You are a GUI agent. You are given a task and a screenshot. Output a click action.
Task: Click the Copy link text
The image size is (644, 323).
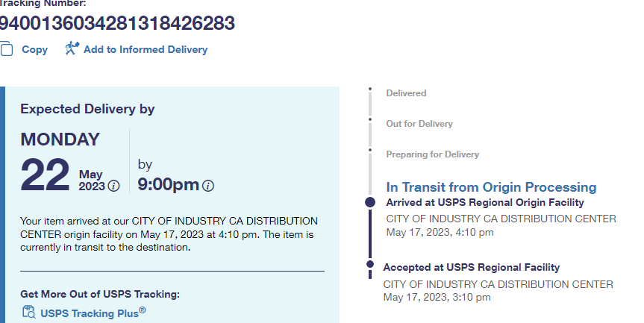[34, 50]
